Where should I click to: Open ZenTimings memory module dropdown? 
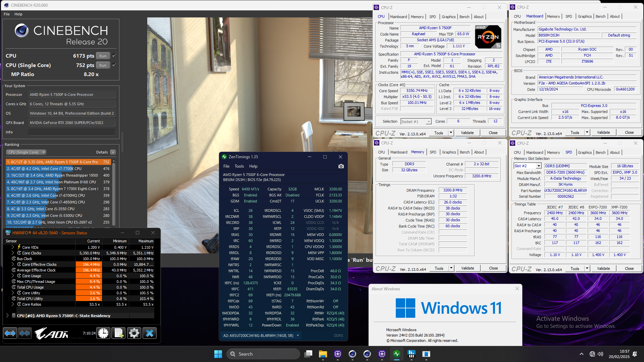point(298,336)
